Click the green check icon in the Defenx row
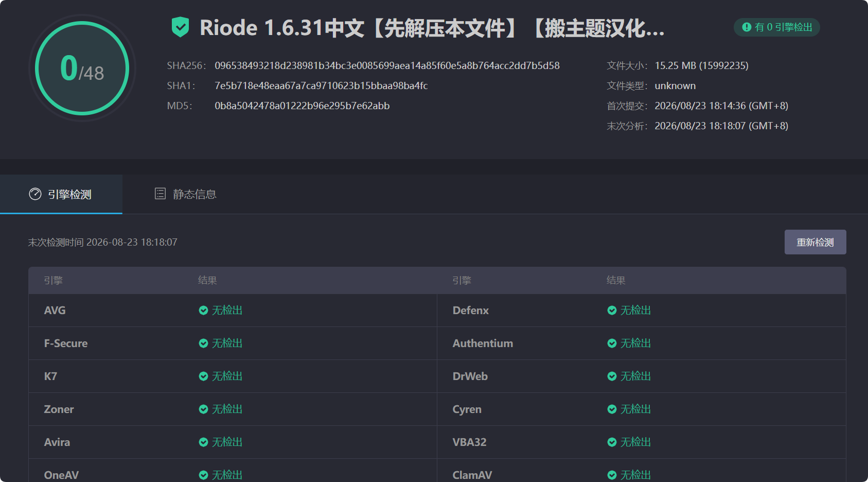Screen dimensions: 868x482 pyautogui.click(x=612, y=310)
